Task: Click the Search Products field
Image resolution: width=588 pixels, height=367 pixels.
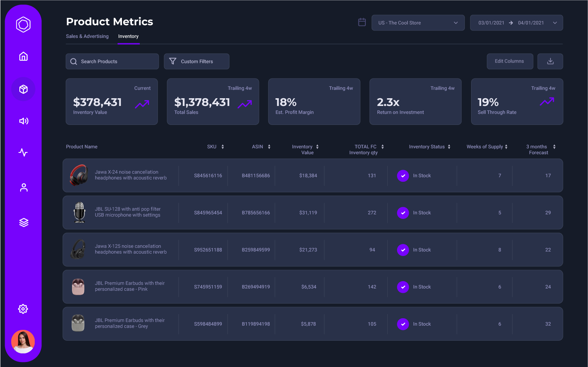Action: coord(112,61)
